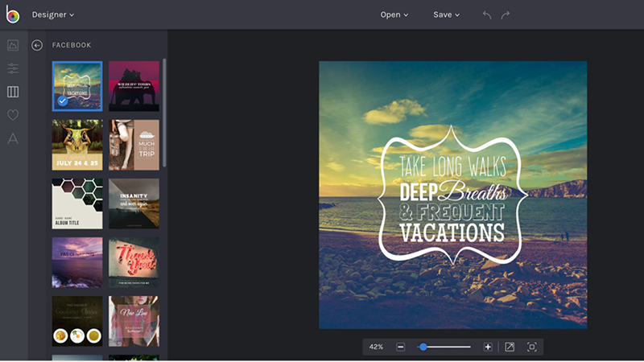Screen dimensions: 644x362
Task: Pick the Insanity quote template
Action: coord(134,204)
